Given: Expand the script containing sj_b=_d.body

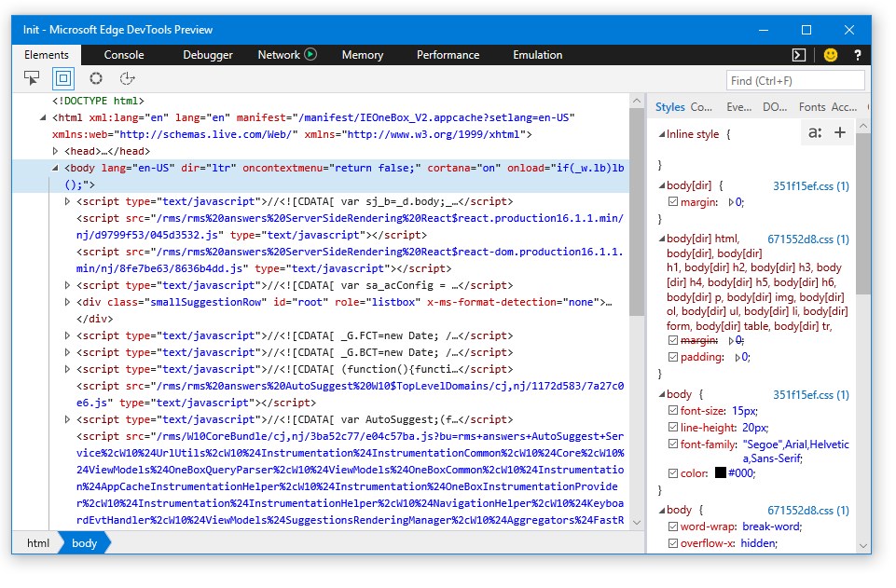Looking at the screenshot, I should [67, 201].
